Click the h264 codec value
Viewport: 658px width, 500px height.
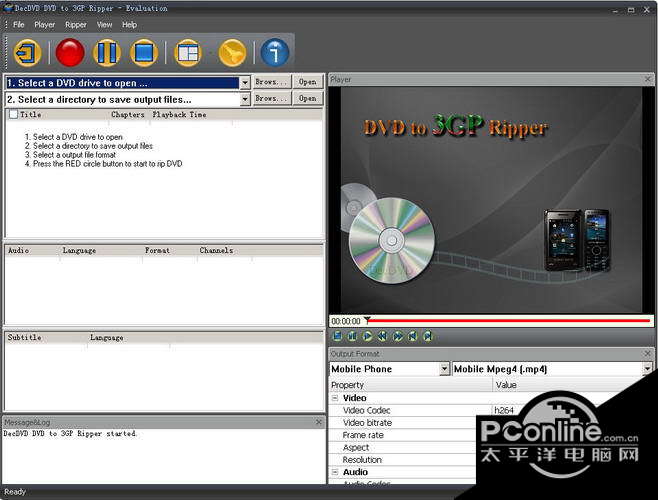504,410
